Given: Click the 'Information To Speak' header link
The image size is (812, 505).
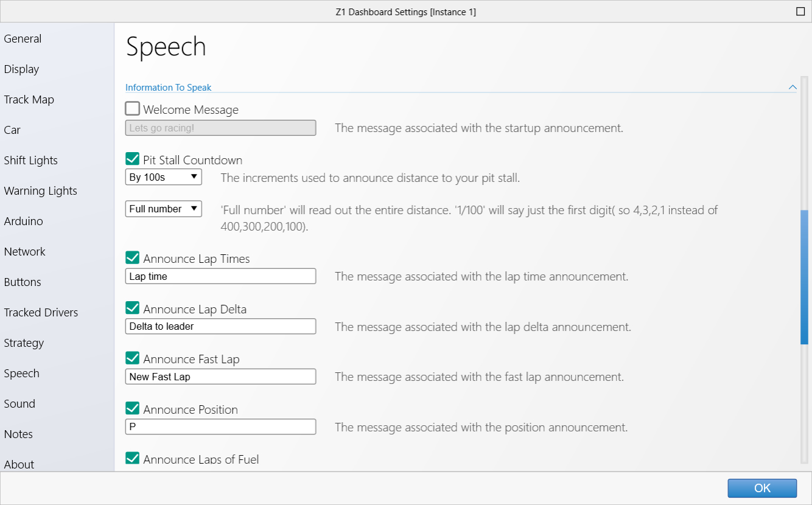Looking at the screenshot, I should click(x=169, y=88).
